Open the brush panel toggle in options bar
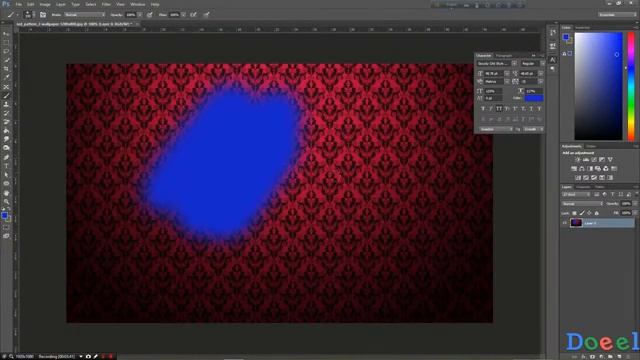Screen dimensions: 640x360 (43, 15)
